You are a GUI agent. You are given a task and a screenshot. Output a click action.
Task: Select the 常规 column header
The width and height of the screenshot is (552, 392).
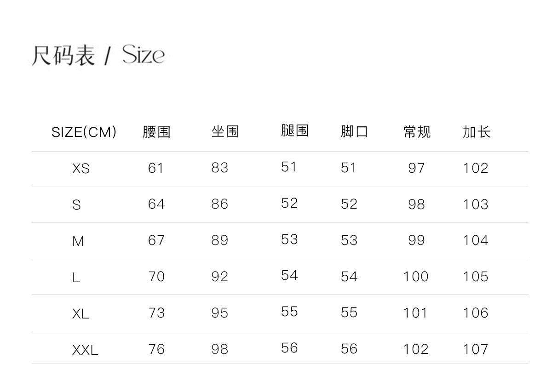pyautogui.click(x=417, y=132)
